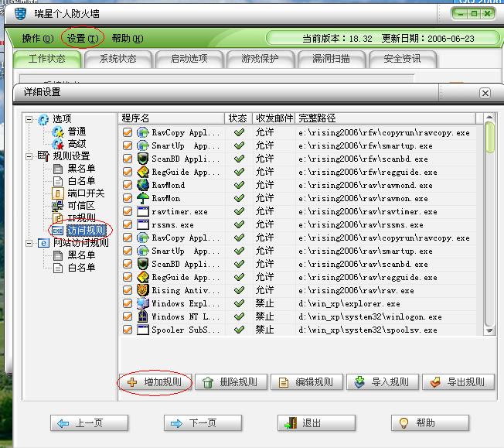This screenshot has height=448, width=504.
Task: Close the 详细设置 dialog
Action: (485, 94)
